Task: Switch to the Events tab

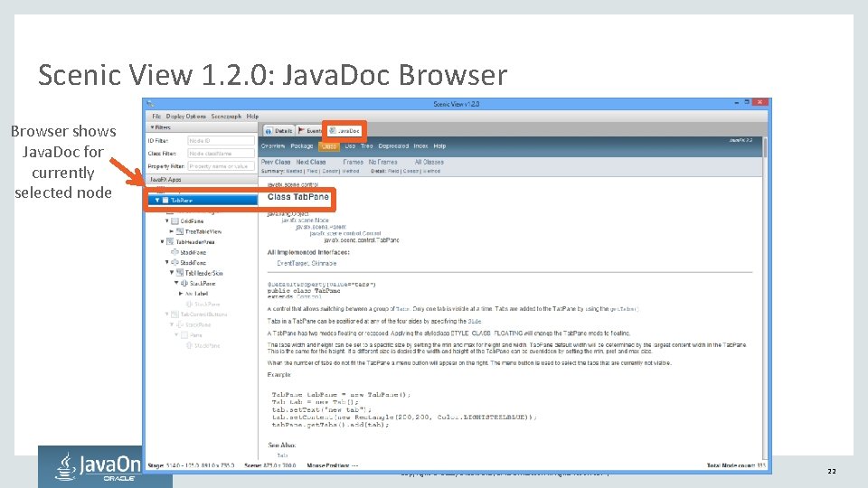Action: tap(309, 130)
